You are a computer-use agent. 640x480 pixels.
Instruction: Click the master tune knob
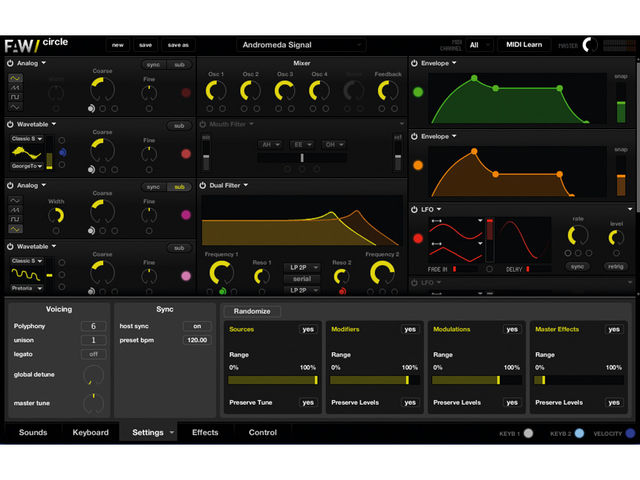[x=93, y=403]
